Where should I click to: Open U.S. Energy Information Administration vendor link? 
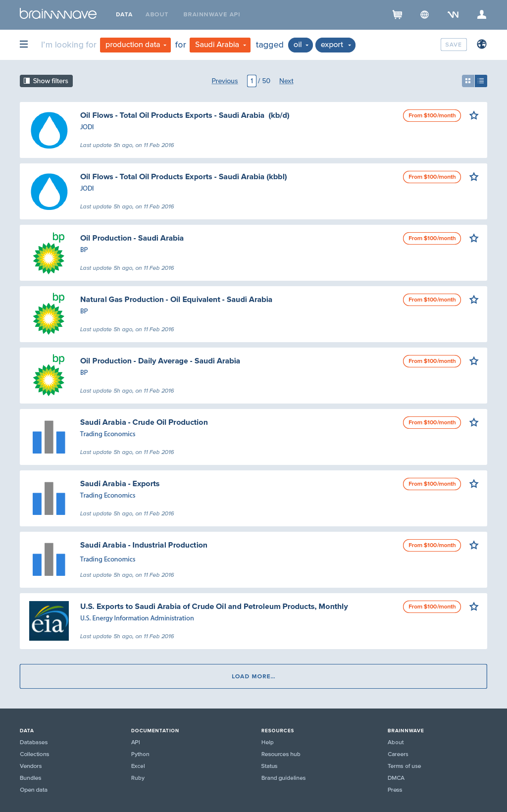coord(137,618)
